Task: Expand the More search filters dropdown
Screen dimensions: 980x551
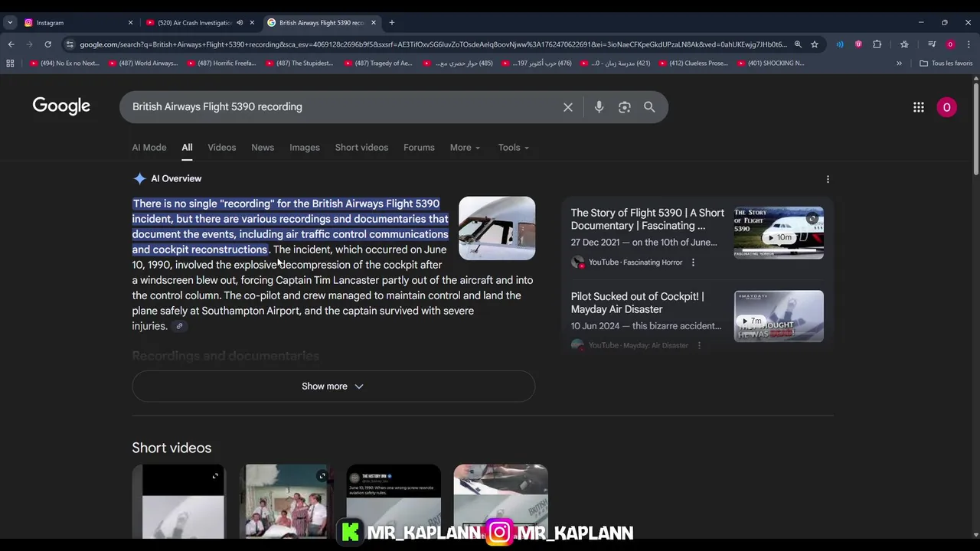Action: pyautogui.click(x=465, y=148)
